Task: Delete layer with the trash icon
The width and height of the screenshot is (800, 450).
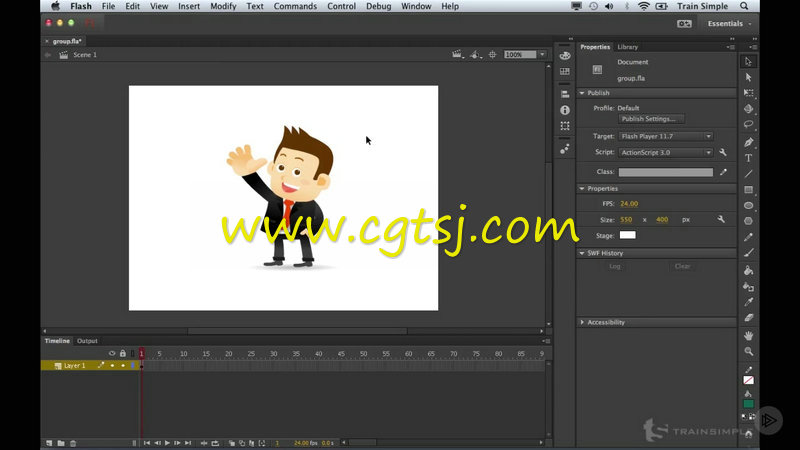Action: (x=73, y=443)
